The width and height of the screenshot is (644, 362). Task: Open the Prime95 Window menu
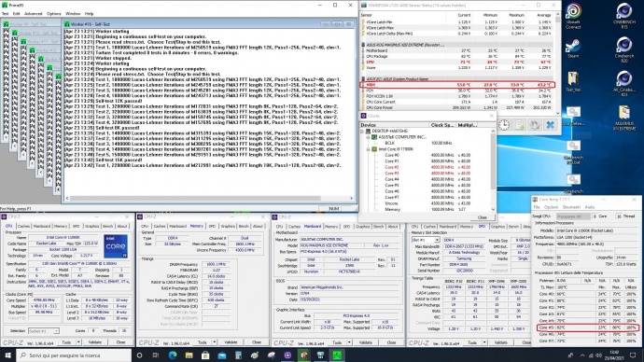pyautogui.click(x=73, y=14)
